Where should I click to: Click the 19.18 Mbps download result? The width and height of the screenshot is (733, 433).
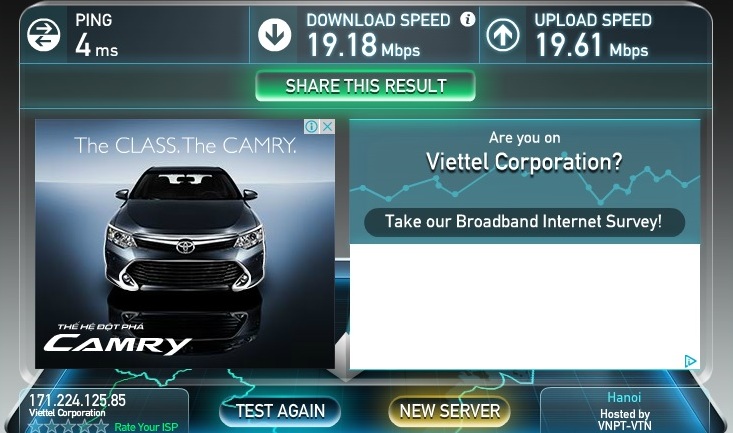pos(363,45)
